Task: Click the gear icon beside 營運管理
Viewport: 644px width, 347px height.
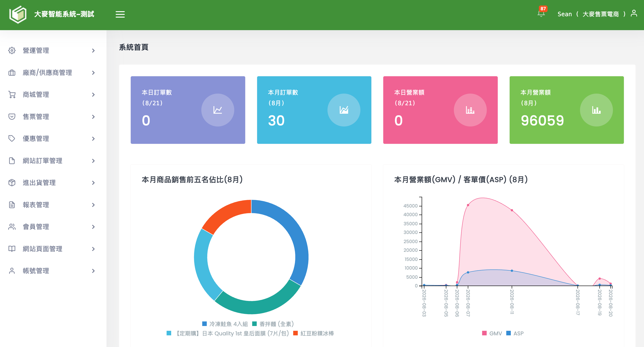Action: tap(12, 50)
